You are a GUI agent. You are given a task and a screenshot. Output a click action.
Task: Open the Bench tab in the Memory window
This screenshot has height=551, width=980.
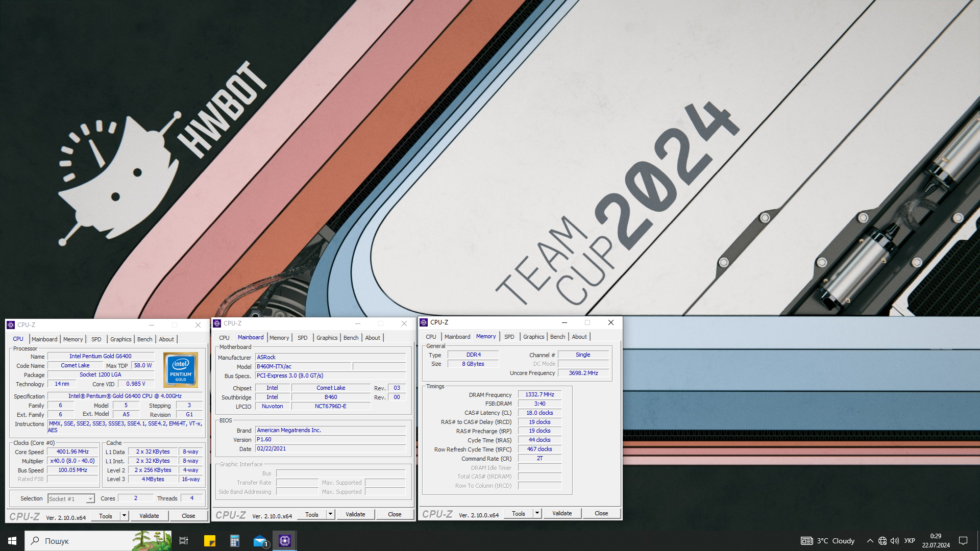[x=558, y=337]
